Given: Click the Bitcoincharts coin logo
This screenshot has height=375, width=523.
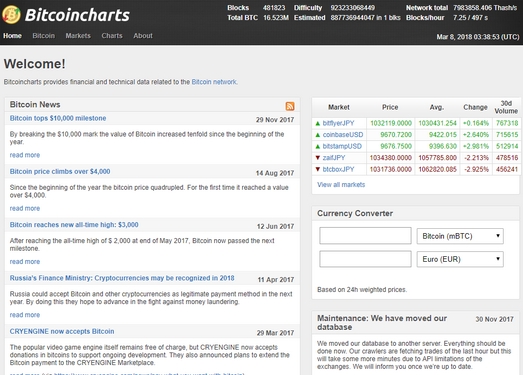Looking at the screenshot, I should (x=11, y=15).
